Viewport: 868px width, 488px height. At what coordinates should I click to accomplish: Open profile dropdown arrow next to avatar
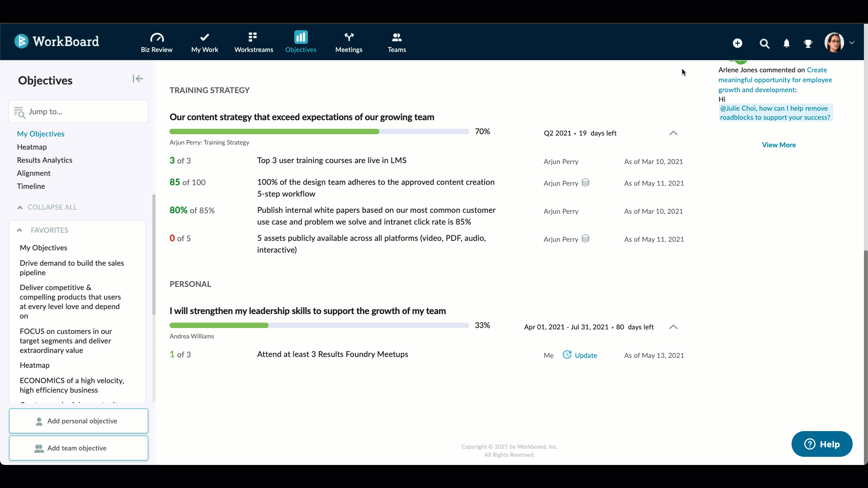point(852,42)
